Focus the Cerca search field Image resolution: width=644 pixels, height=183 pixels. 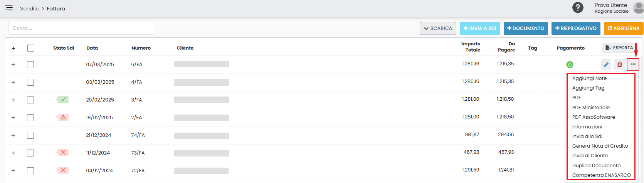coord(81,28)
